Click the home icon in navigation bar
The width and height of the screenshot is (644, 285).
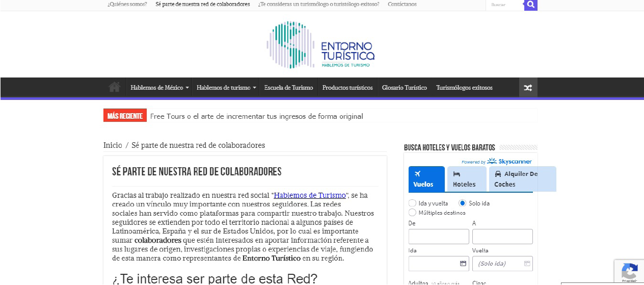(x=114, y=87)
